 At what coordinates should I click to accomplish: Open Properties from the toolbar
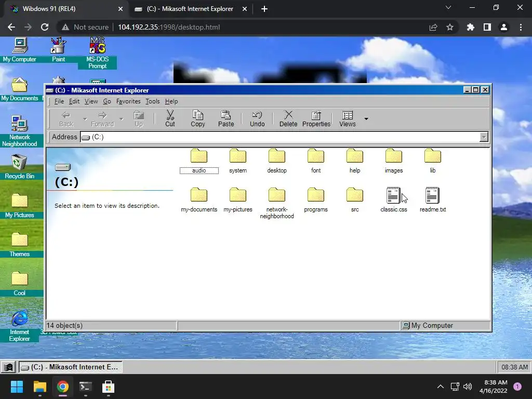[316, 118]
